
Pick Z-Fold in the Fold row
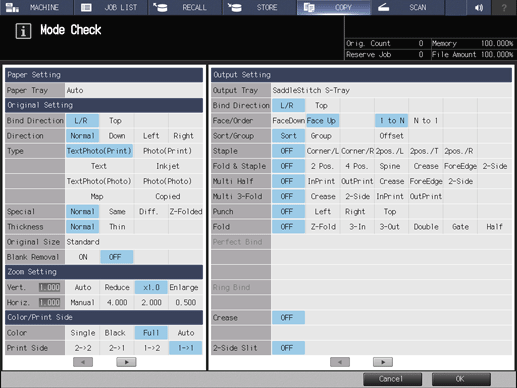[x=323, y=227]
